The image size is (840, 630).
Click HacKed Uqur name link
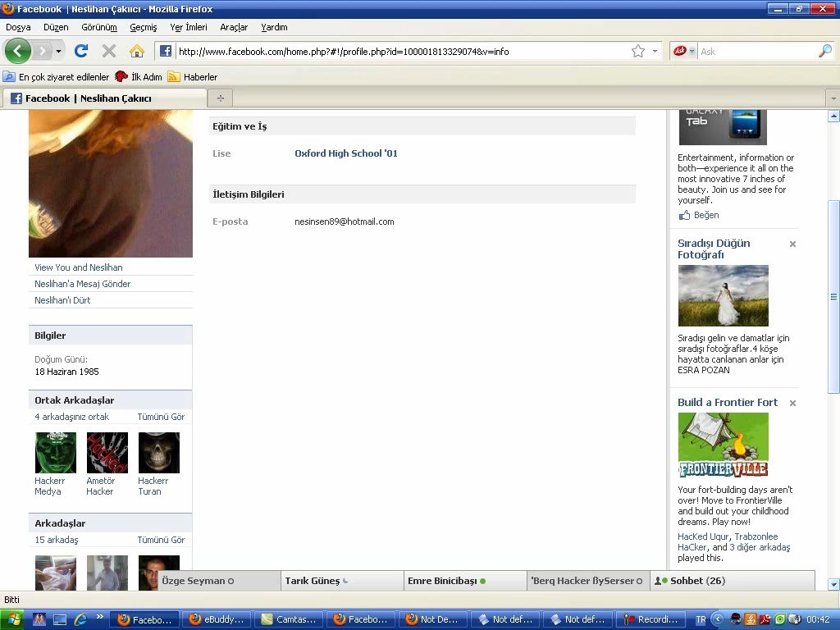[x=703, y=536]
